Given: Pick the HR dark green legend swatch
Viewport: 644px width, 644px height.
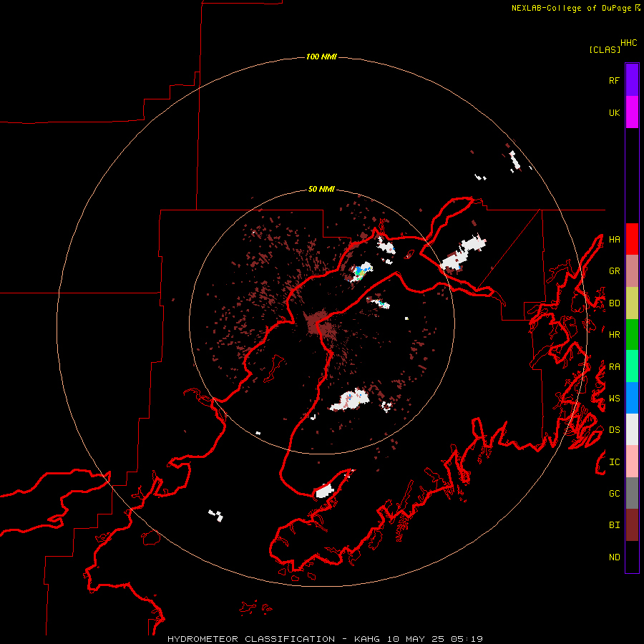Looking at the screenshot, I should (632, 334).
